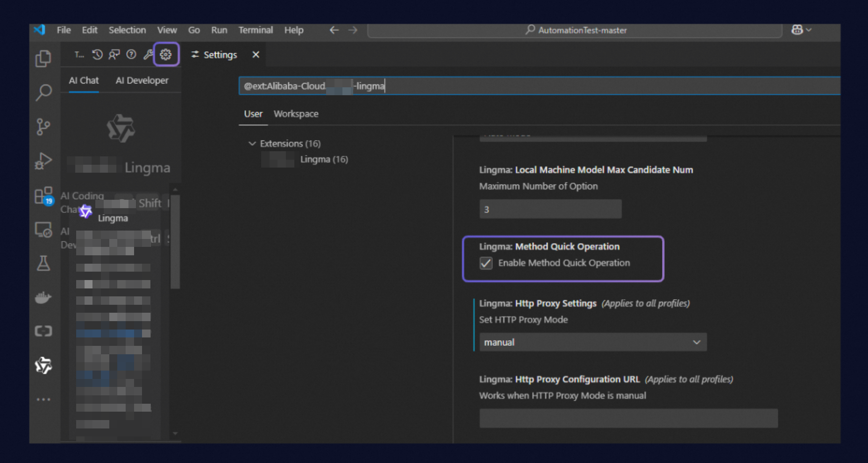Select the User settings tab

coord(253,114)
